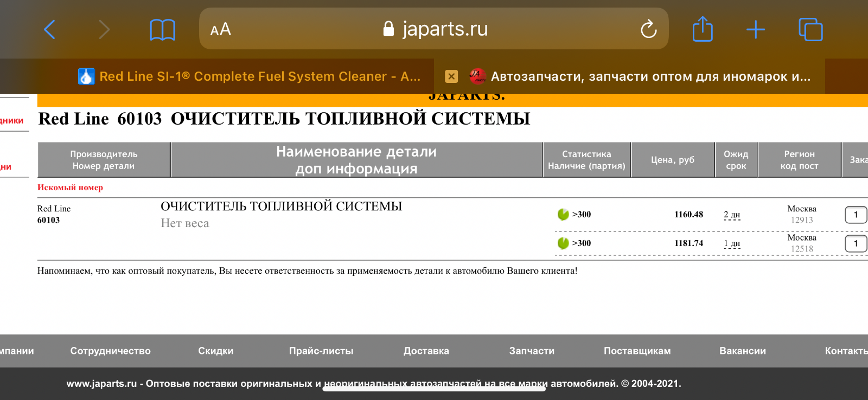This screenshot has width=868, height=400.
Task: Reload the page with the refresh icon
Action: [648, 29]
